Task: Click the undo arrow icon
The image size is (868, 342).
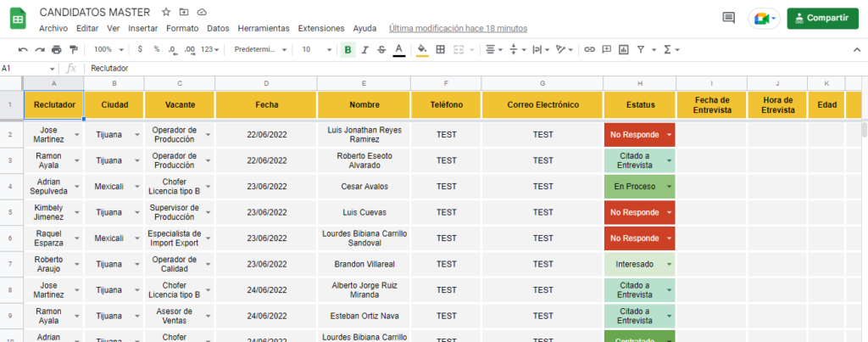Action: coord(23,50)
